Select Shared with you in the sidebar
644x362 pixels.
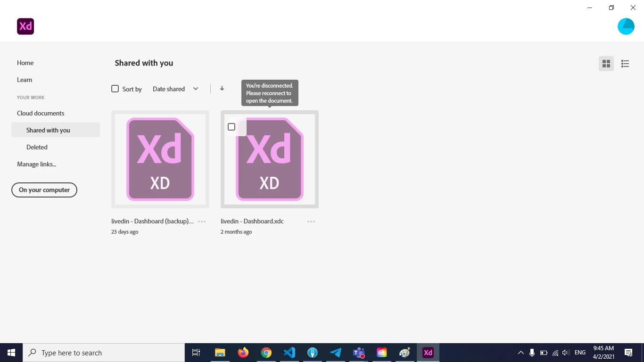tap(56, 130)
